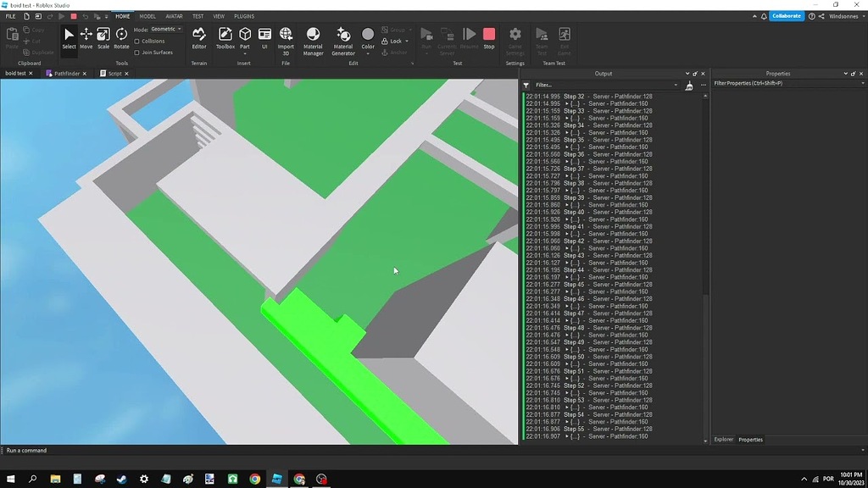This screenshot has width=868, height=488.
Task: Open the Toolbox panel
Action: coord(225,38)
